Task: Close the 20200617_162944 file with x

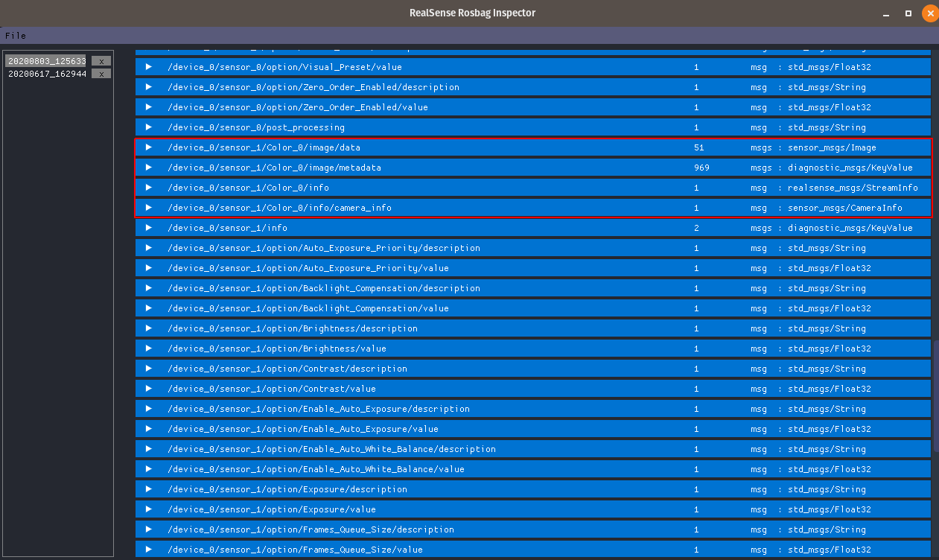Action: pyautogui.click(x=101, y=74)
